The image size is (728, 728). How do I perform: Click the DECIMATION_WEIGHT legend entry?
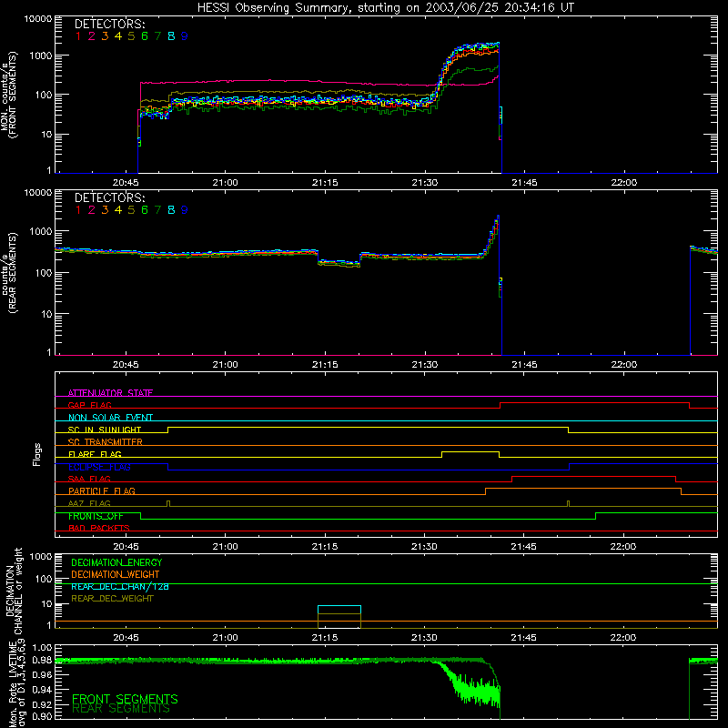point(116,574)
